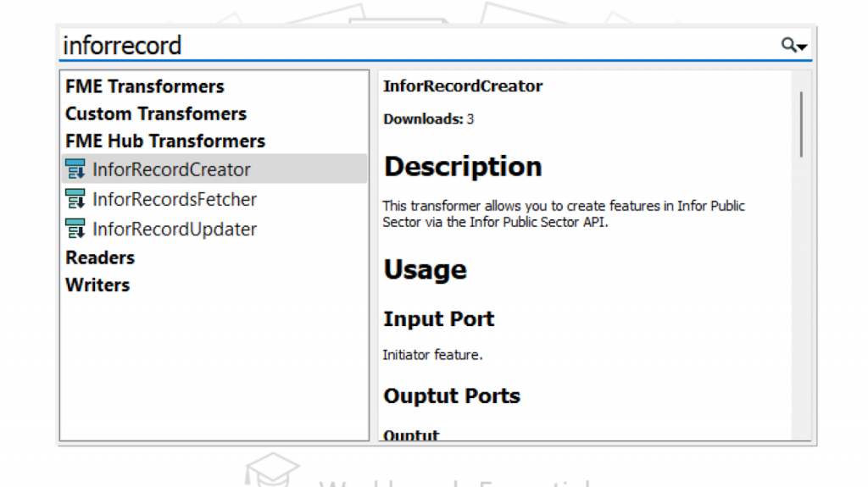This screenshot has height=487, width=868.
Task: Click the Usage heading
Action: [x=426, y=270]
